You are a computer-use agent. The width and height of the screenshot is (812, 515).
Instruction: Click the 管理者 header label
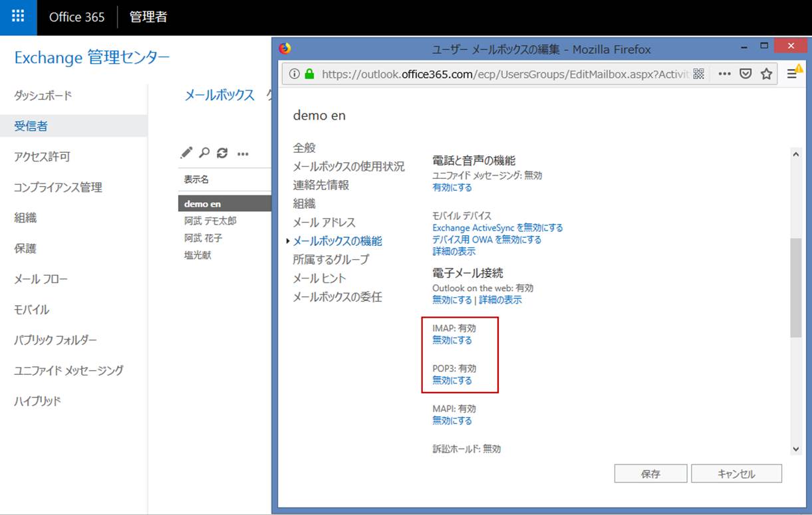coord(148,17)
